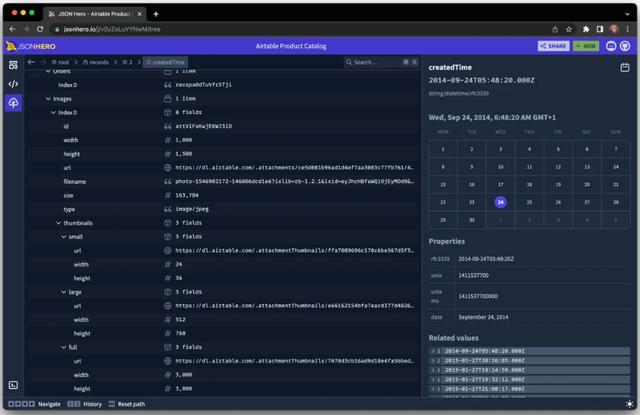Go back using the path bar left arrow
This screenshot has height=415, width=640.
pyautogui.click(x=31, y=62)
